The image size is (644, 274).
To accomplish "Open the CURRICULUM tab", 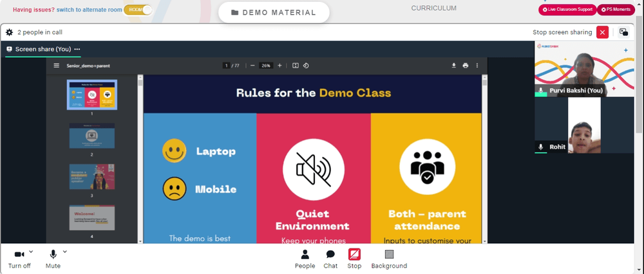I will pos(433,8).
